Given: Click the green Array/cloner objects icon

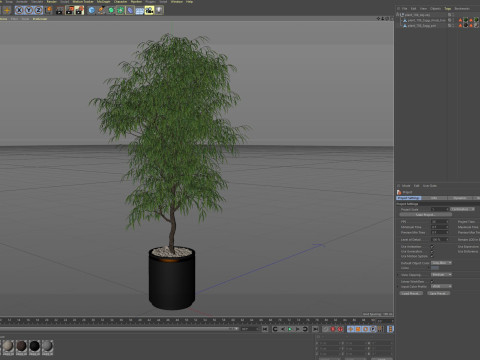Looking at the screenshot, I should 120,10.
